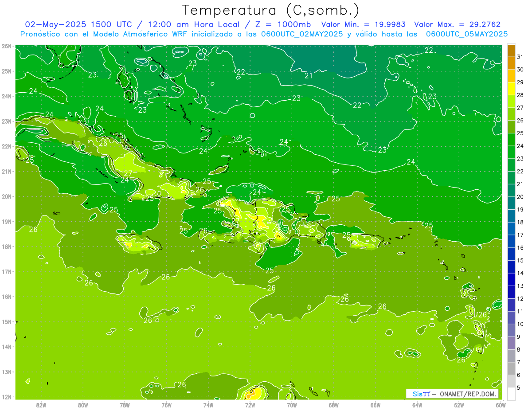Pick the legend swatch between 18 and 19

[x=511, y=215]
